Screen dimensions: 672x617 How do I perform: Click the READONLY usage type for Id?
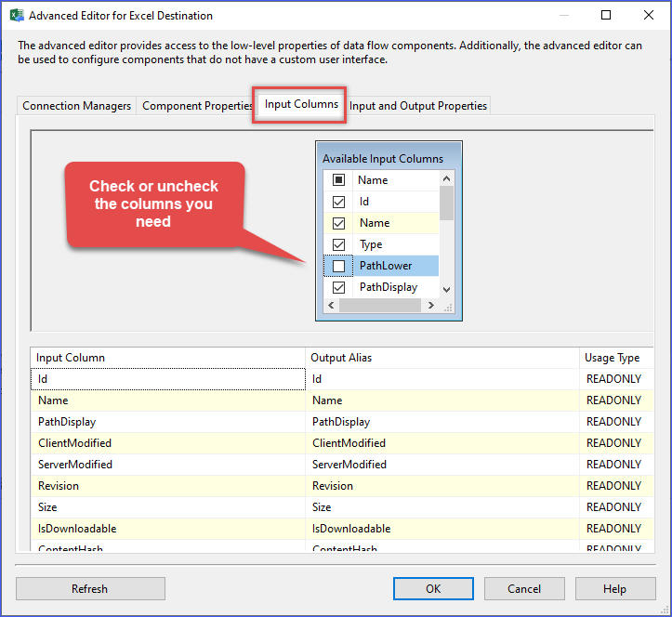(x=616, y=379)
